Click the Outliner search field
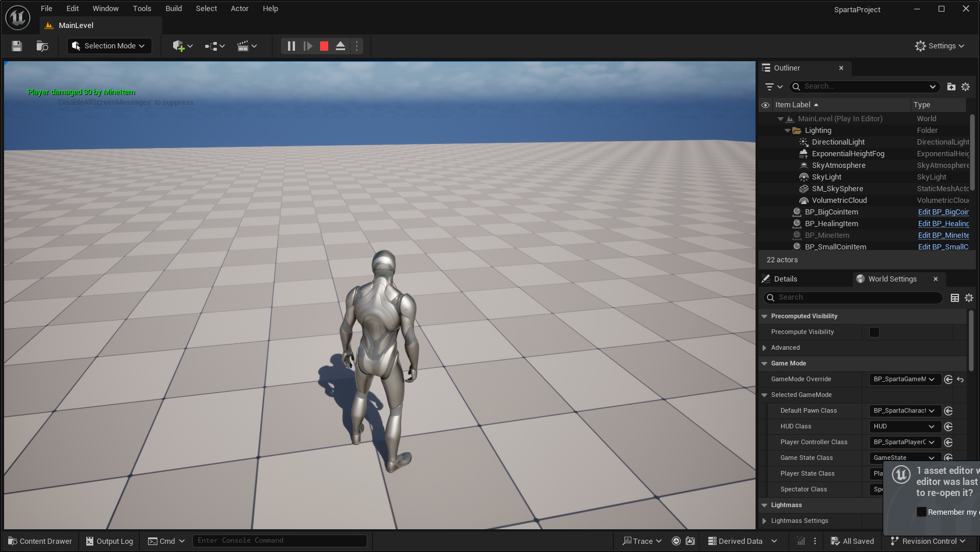Image resolution: width=980 pixels, height=552 pixels. pyautogui.click(x=864, y=87)
